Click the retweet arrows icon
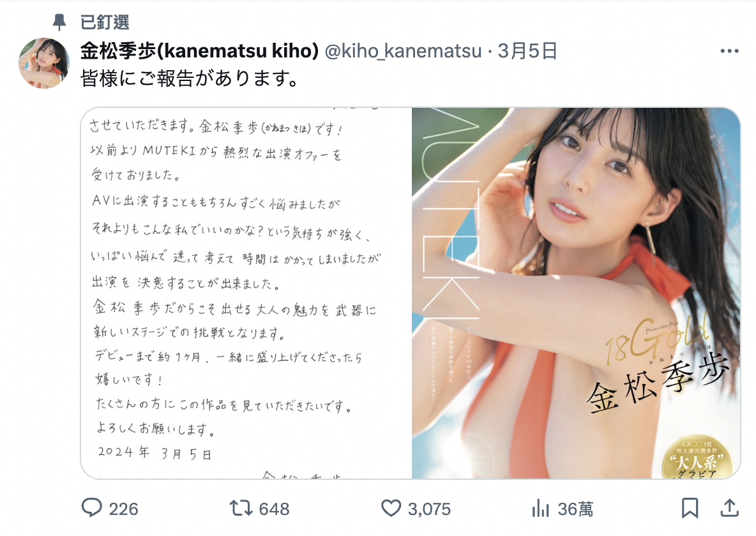 [241, 508]
